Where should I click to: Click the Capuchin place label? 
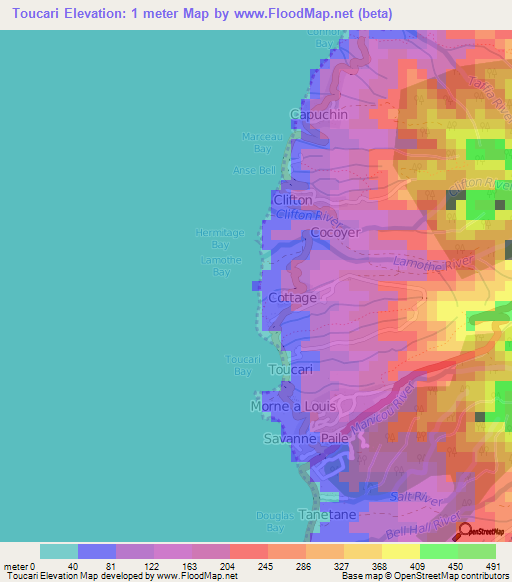pos(319,114)
